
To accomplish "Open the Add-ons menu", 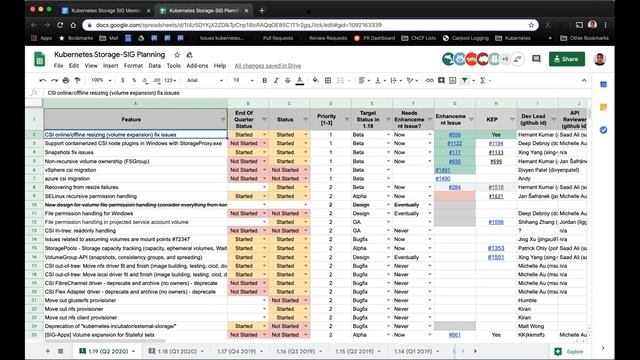I will (197, 66).
